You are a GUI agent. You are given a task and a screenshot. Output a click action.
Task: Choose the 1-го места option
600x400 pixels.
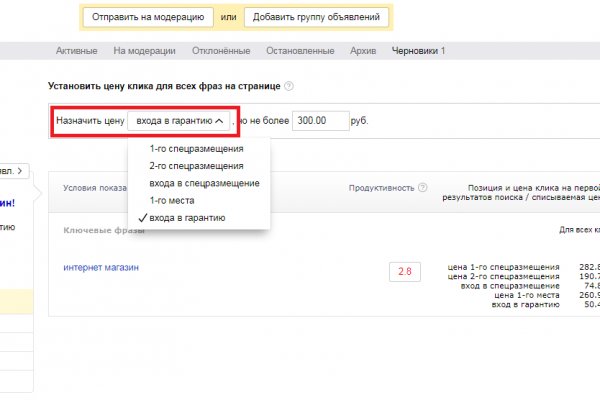click(172, 200)
